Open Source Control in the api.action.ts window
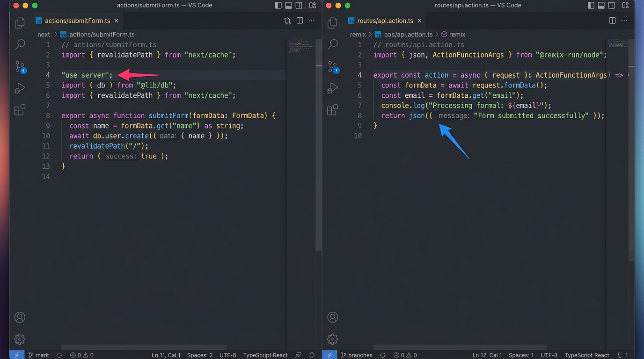This screenshot has height=359, width=644. (333, 67)
